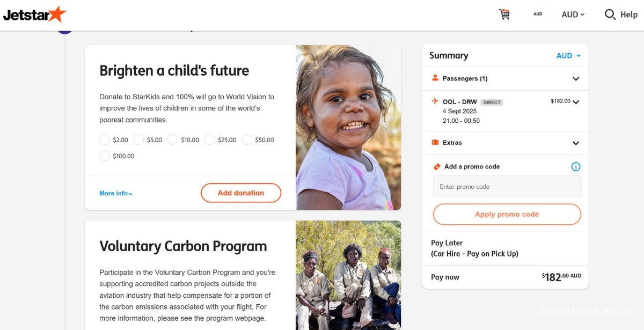The height and width of the screenshot is (330, 644).
Task: Open the shopping cart icon
Action: (504, 14)
